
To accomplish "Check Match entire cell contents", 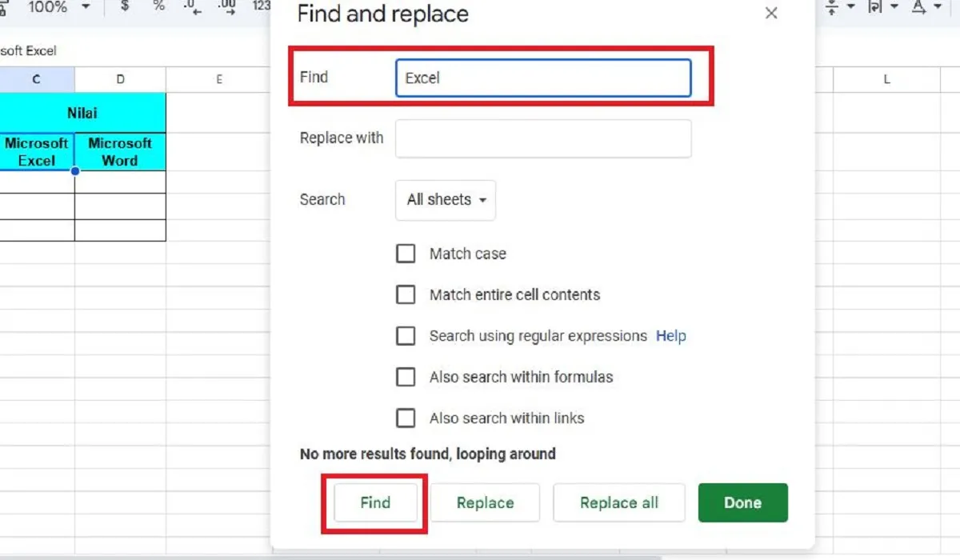I will coord(406,294).
